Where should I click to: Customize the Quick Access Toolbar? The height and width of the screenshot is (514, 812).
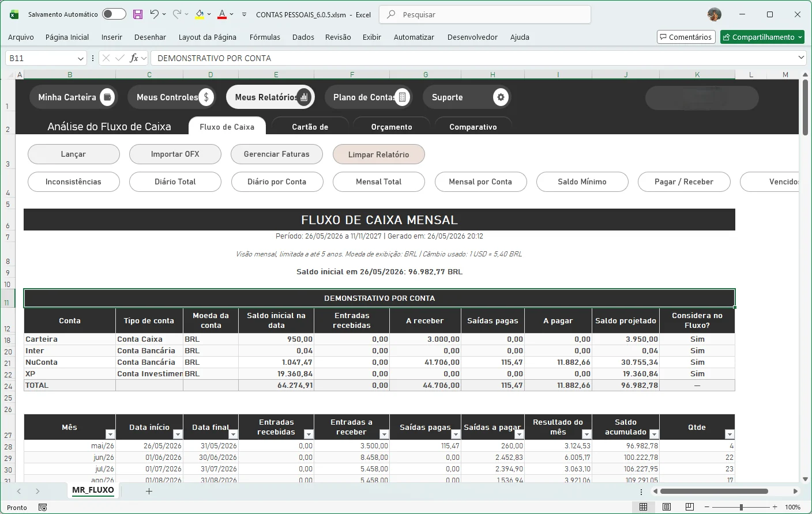click(245, 14)
